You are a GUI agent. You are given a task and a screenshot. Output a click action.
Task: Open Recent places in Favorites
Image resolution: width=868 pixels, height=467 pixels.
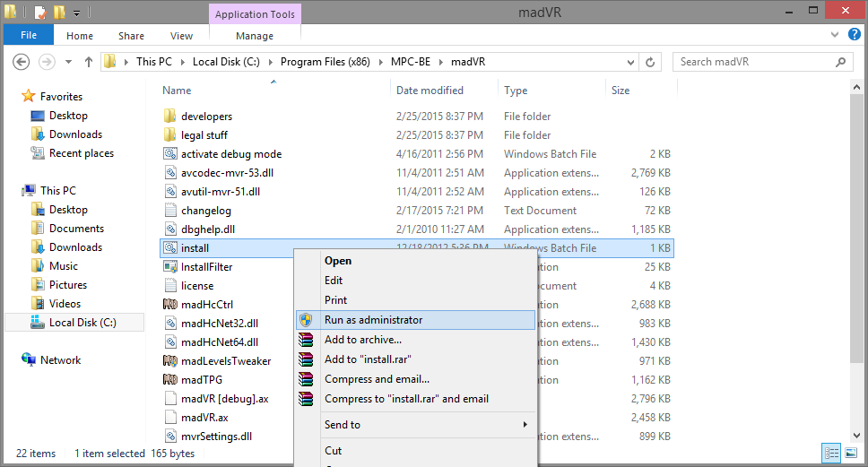point(82,153)
